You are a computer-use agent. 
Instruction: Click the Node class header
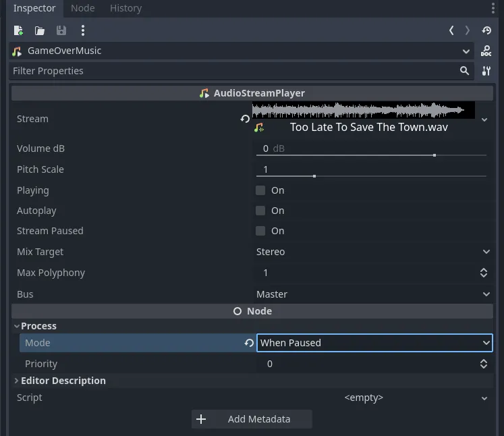coord(252,311)
